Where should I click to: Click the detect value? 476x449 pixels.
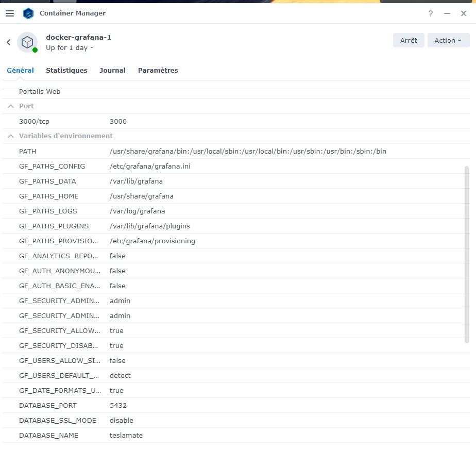(x=120, y=375)
